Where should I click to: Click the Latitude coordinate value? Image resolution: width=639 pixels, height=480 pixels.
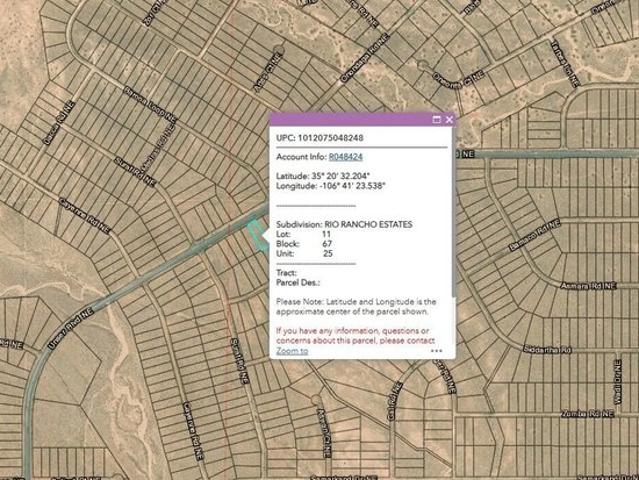tap(341, 176)
